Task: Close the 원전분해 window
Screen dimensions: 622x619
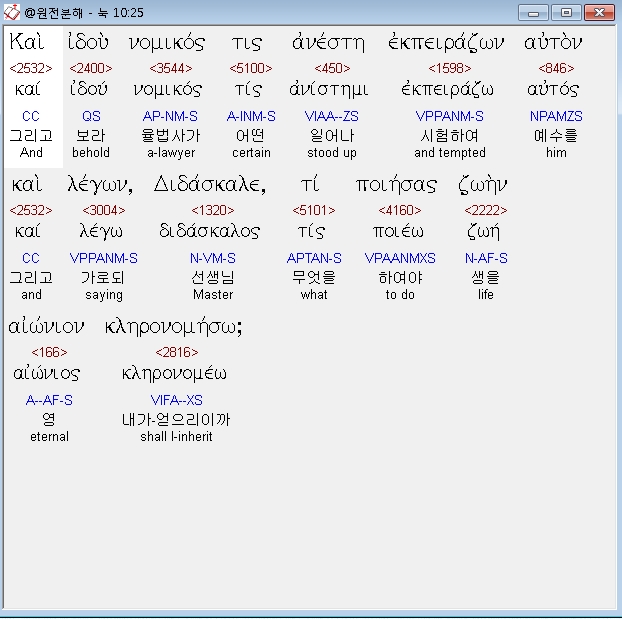Action: (x=599, y=13)
